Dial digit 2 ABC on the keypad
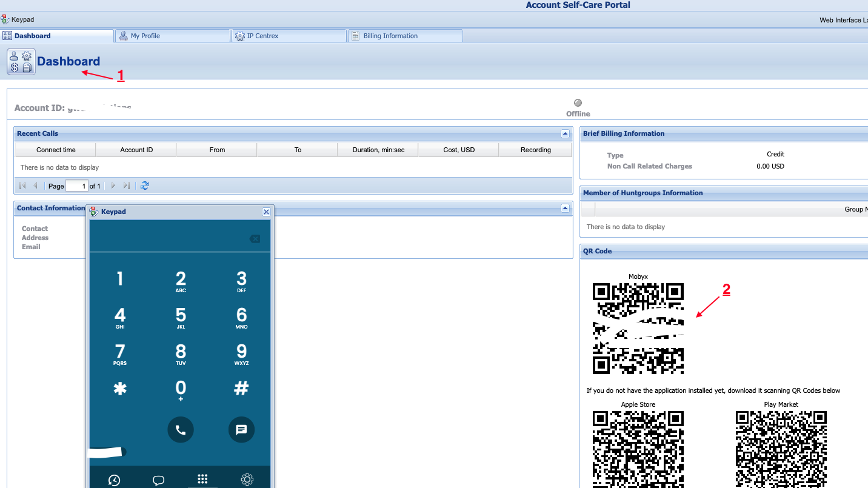This screenshot has height=488, width=868. click(x=181, y=281)
